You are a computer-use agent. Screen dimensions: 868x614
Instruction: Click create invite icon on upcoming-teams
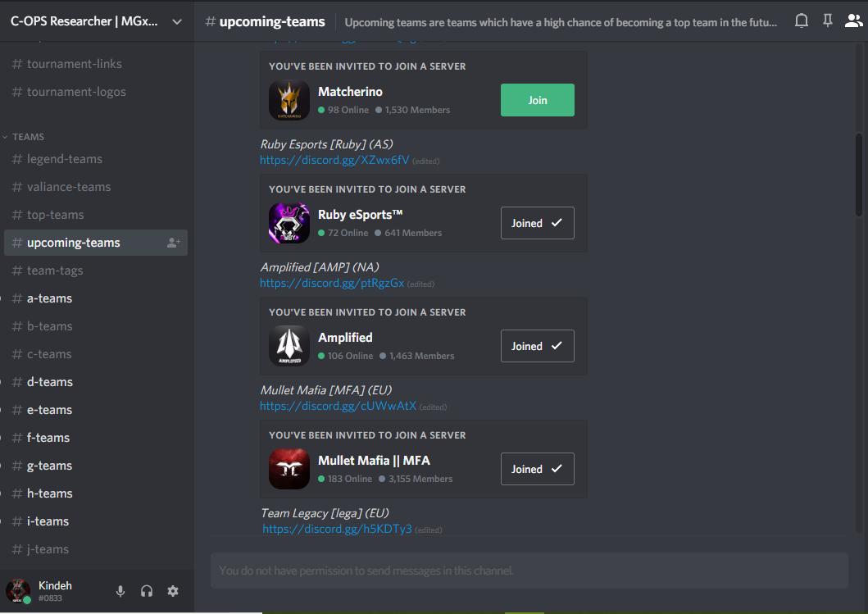[173, 243]
